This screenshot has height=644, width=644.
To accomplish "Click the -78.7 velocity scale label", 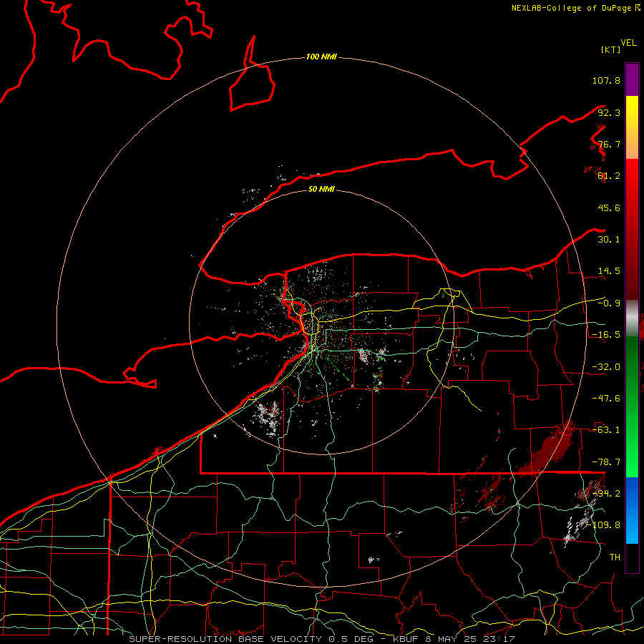I will tap(606, 462).
